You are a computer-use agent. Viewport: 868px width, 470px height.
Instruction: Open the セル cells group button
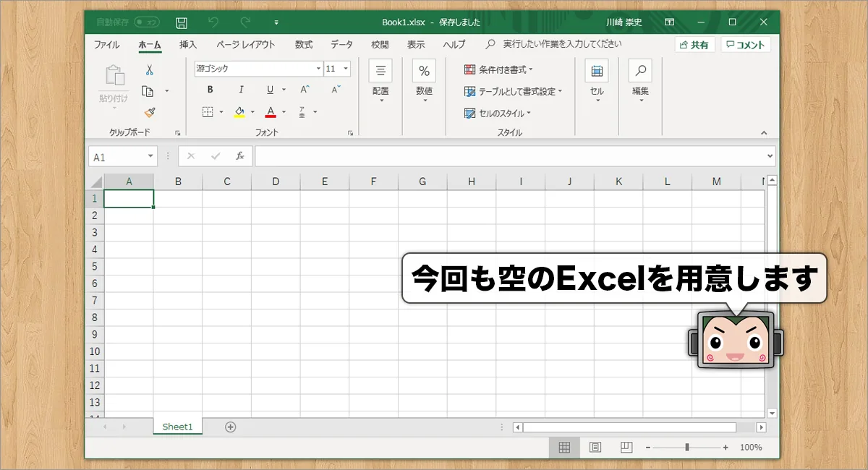[597, 81]
